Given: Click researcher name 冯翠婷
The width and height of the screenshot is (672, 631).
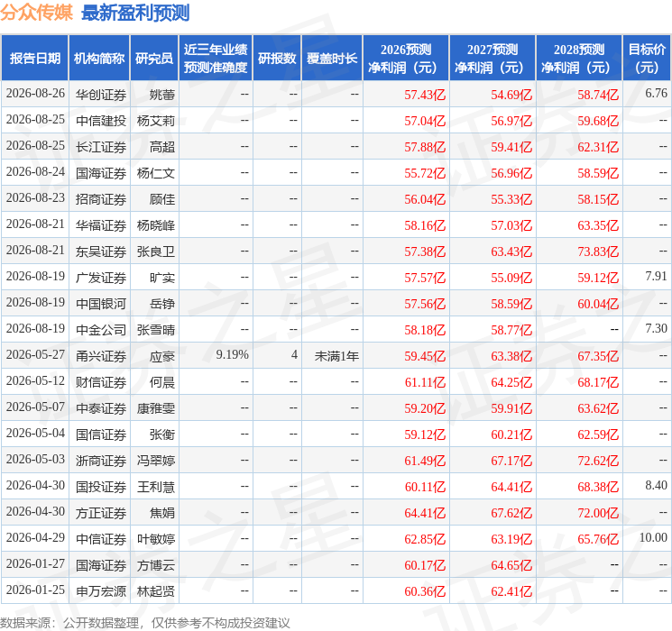Looking at the screenshot, I should pos(155,461).
